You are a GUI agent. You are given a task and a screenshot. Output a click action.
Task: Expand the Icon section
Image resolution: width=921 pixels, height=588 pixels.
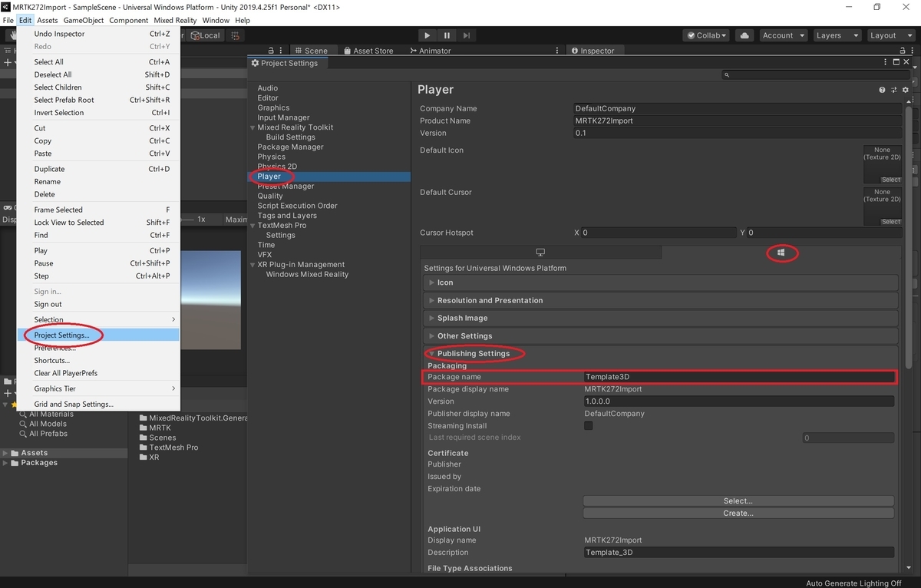(660, 282)
